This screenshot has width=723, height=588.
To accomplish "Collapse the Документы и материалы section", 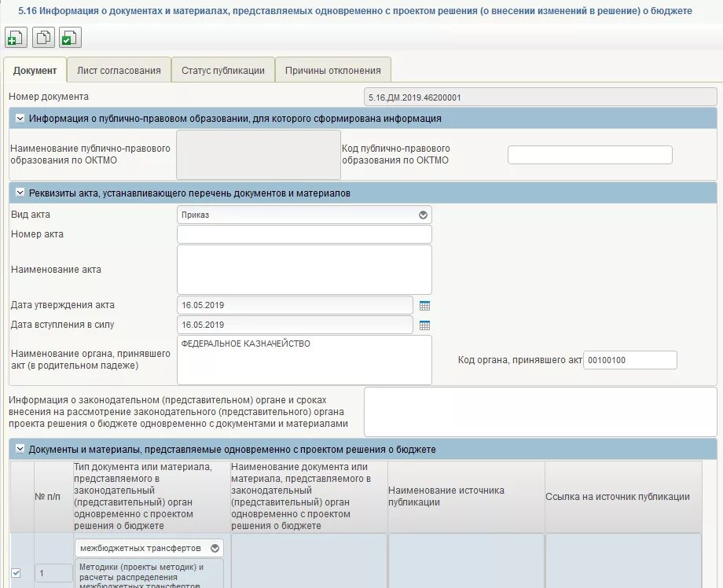I will coord(20,449).
